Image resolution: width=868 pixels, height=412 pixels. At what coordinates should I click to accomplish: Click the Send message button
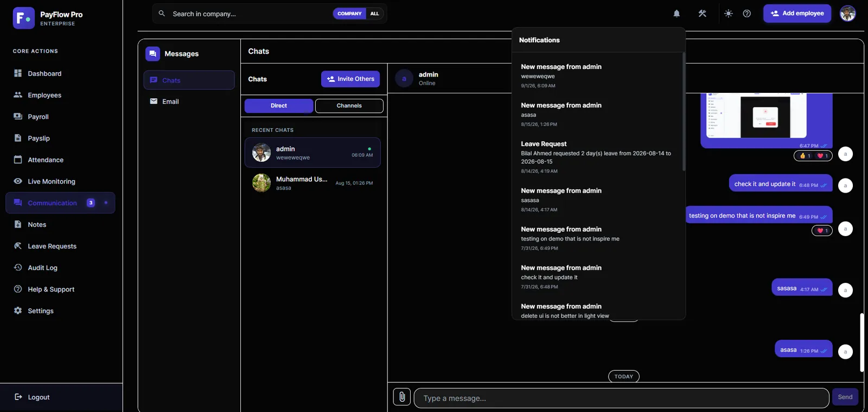tap(845, 397)
